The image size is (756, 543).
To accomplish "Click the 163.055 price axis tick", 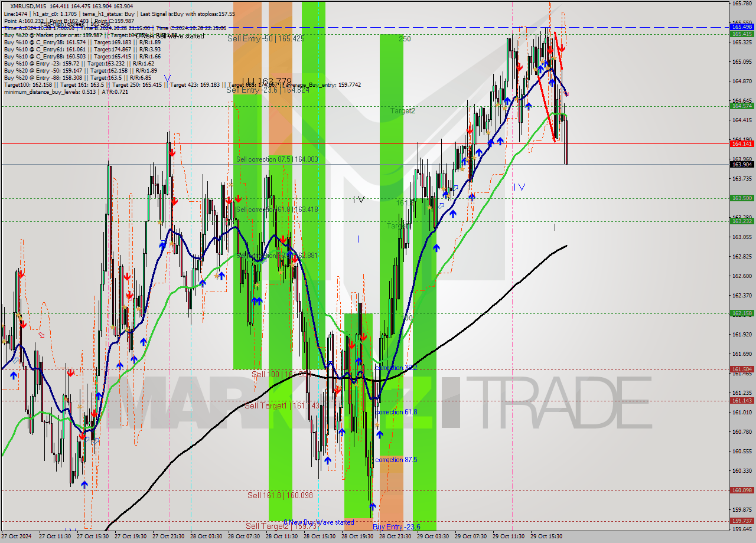I will tap(741, 237).
